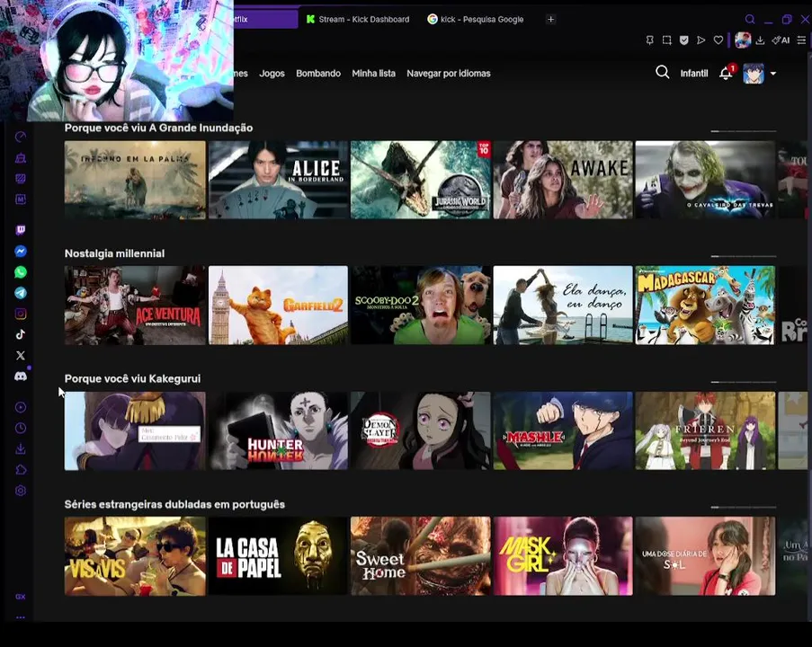
Task: Click the browser profile avatar in toolbar
Action: (x=743, y=40)
